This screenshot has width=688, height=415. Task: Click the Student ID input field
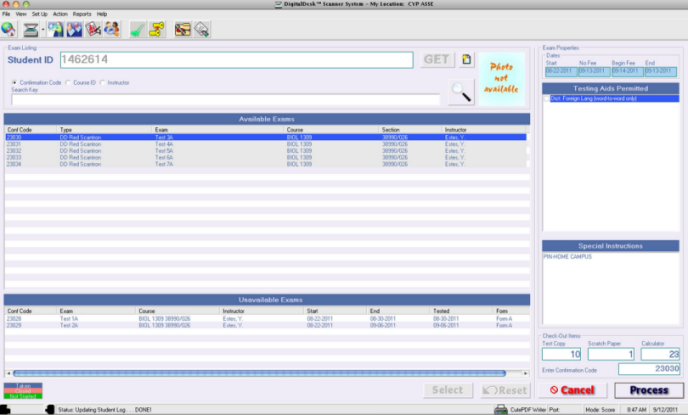pos(236,60)
